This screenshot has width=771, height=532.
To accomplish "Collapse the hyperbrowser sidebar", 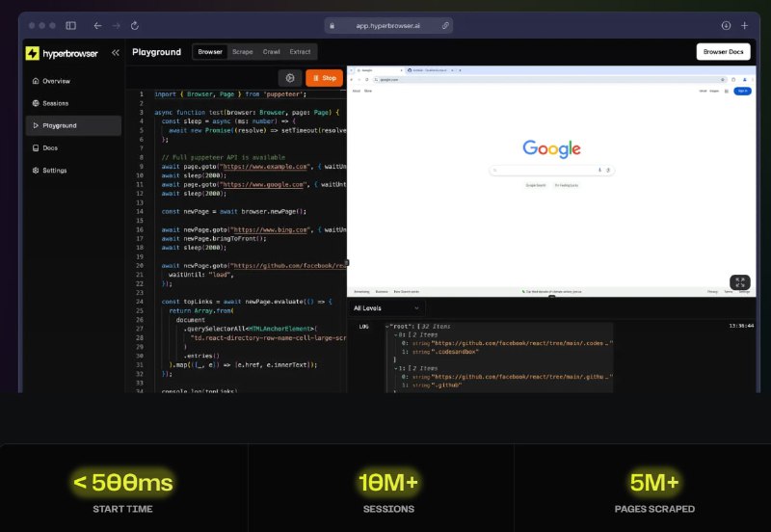I will pyautogui.click(x=116, y=52).
